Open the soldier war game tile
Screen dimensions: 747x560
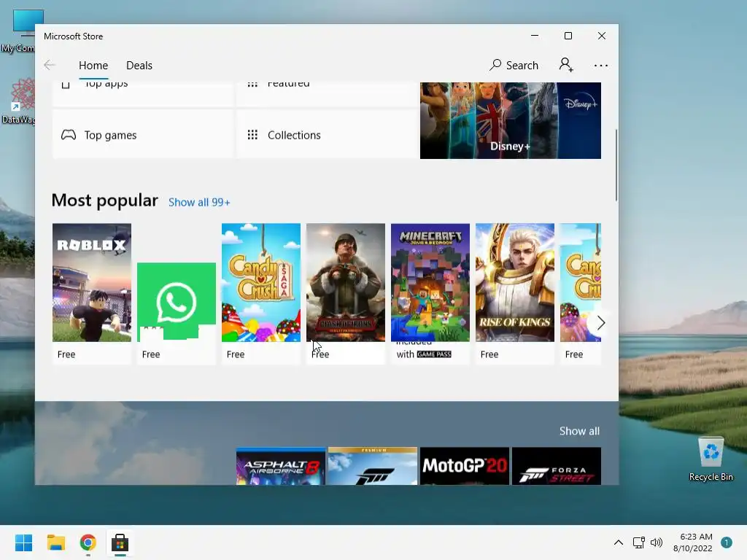point(345,293)
